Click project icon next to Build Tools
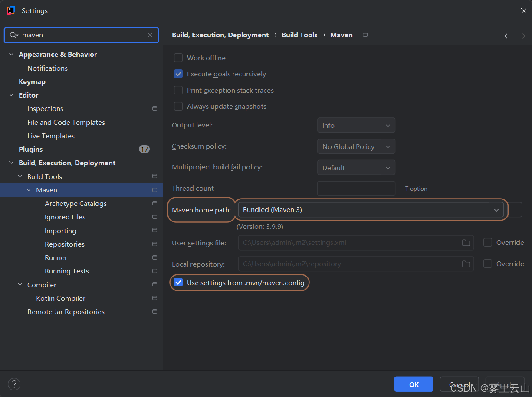The height and width of the screenshot is (397, 532). 154,176
